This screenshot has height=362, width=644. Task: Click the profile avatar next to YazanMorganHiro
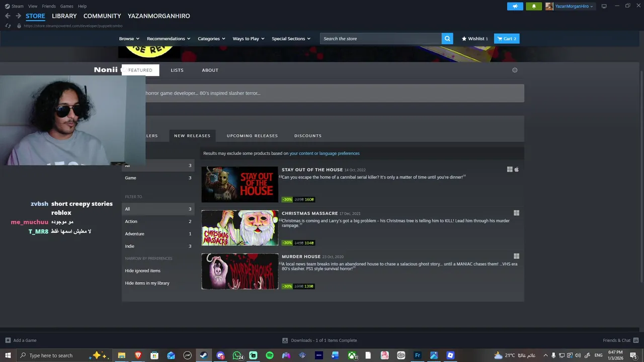[x=549, y=6]
